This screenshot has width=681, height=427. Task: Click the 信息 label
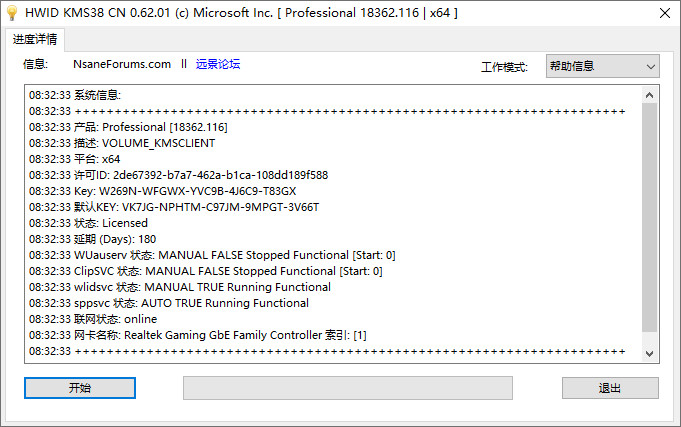35,64
